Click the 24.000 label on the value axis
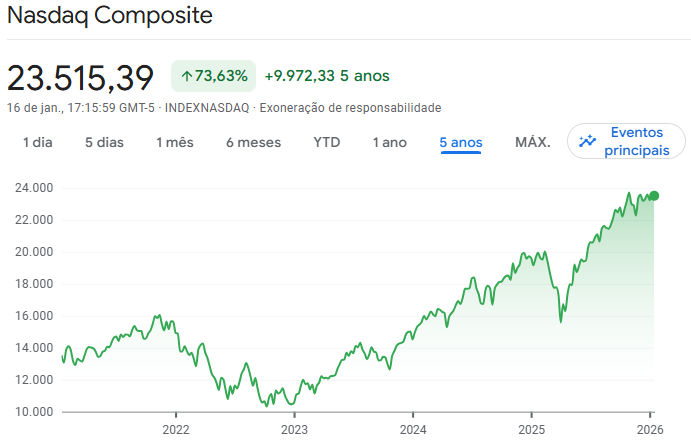 33,187
